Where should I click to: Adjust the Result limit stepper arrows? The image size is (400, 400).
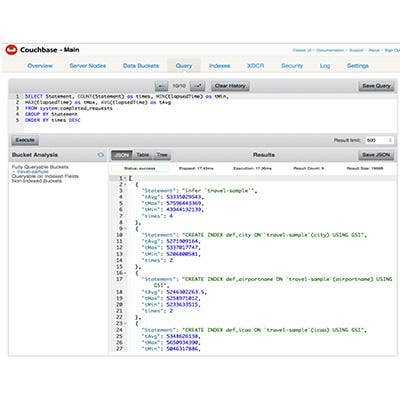[x=390, y=140]
